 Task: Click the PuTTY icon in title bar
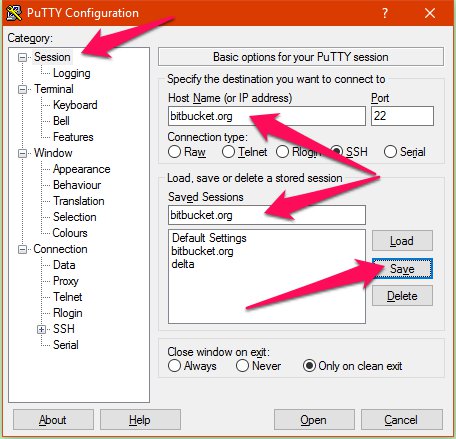point(14,13)
